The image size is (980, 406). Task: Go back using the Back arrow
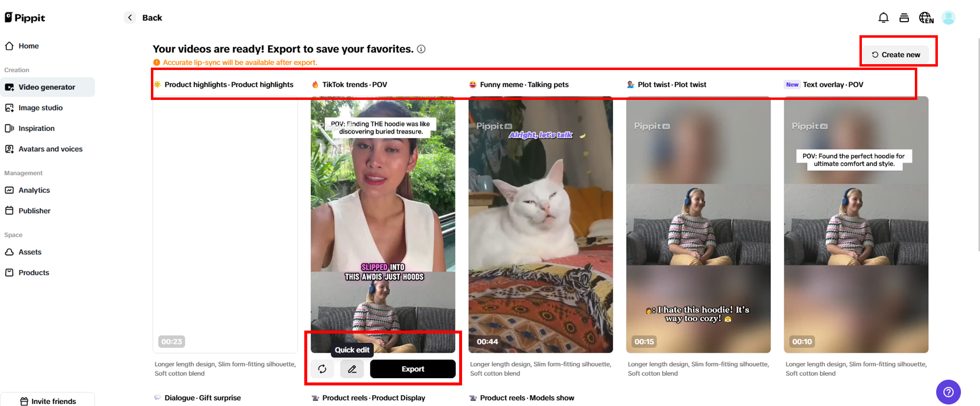tap(130, 18)
